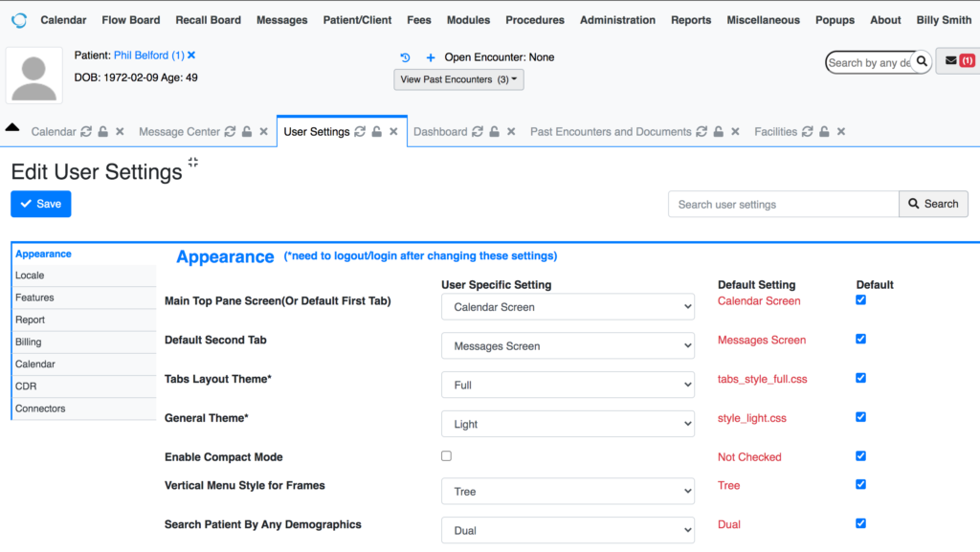The width and height of the screenshot is (980, 552).
Task: Collapse the patient header with the up arrow
Action: click(11, 127)
